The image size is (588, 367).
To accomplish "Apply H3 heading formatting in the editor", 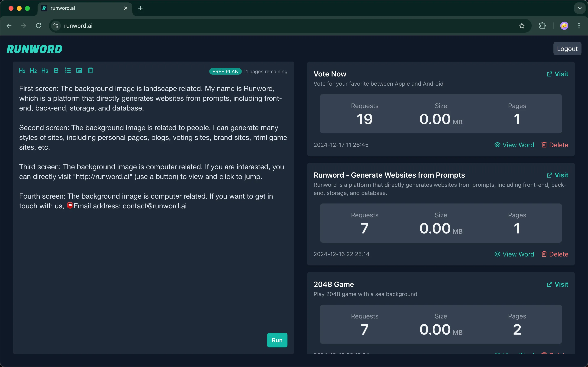I will coord(45,70).
